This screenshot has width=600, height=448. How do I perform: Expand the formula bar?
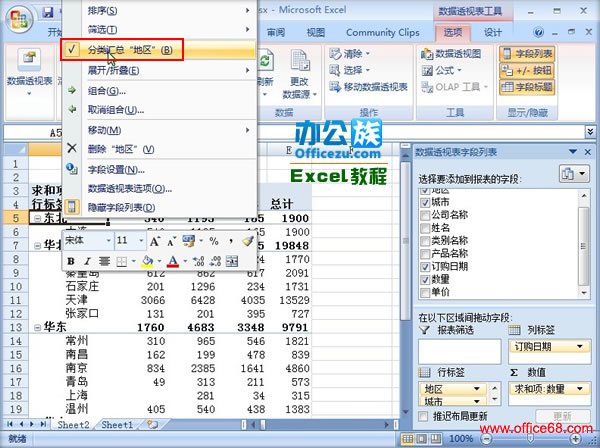[x=590, y=132]
